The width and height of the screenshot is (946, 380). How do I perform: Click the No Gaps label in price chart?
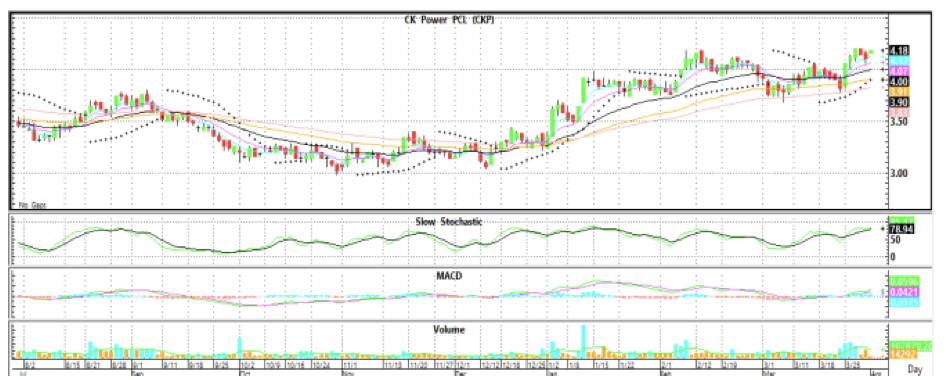(32, 205)
